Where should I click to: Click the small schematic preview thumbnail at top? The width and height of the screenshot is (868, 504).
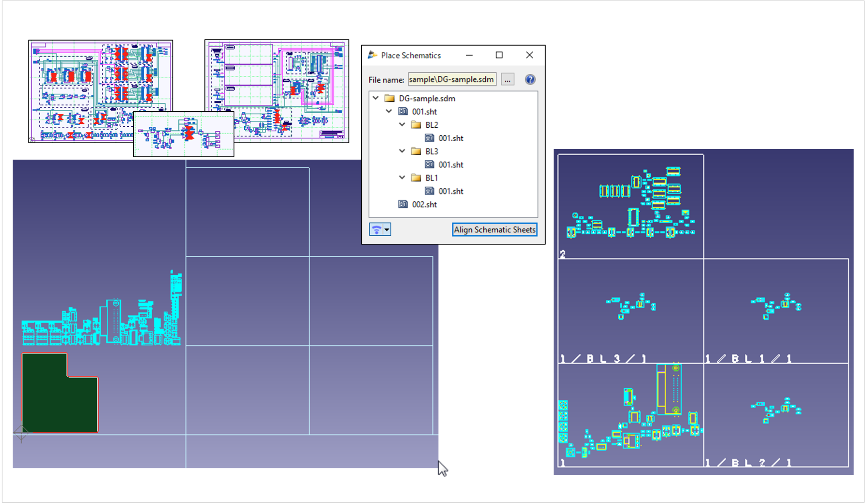(x=184, y=134)
